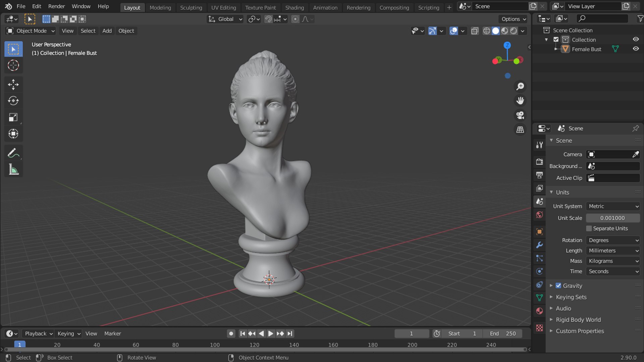
Task: Switch to Shading workspace tab
Action: (x=294, y=7)
